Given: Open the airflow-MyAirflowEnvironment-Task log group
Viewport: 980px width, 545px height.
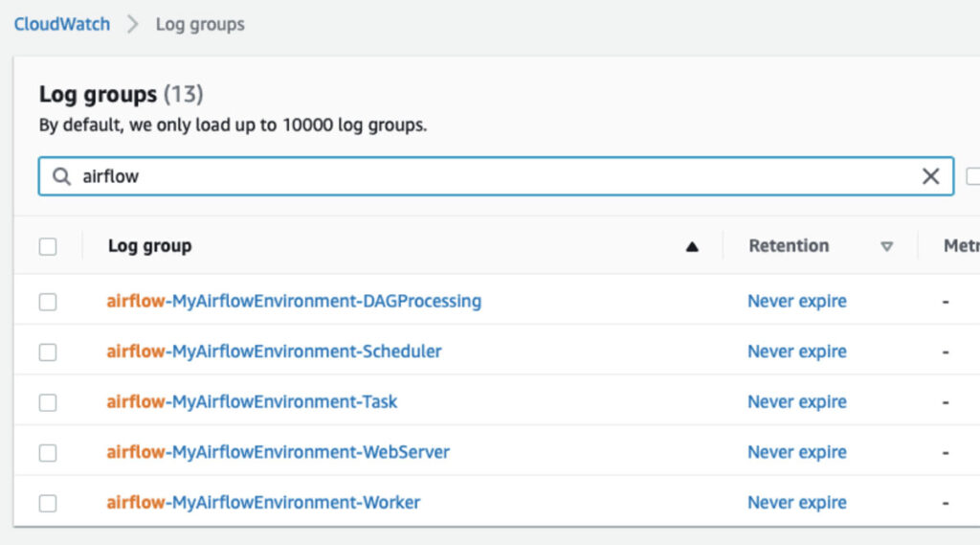Looking at the screenshot, I should coord(252,402).
